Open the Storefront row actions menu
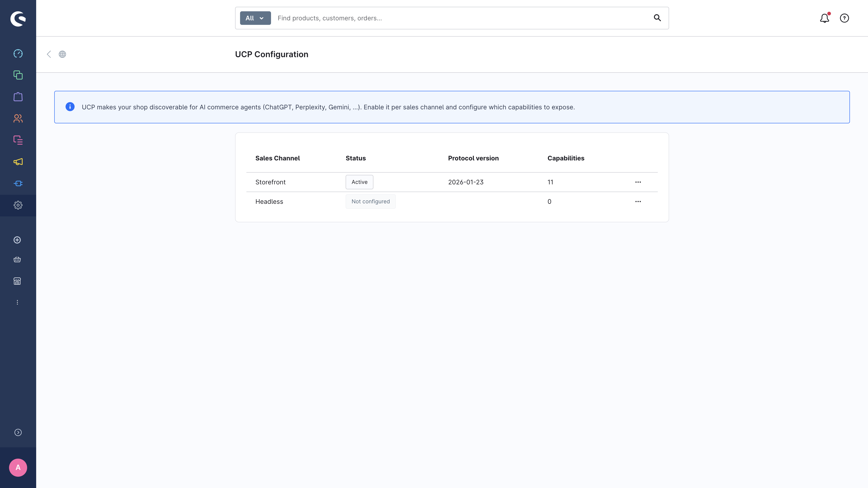 click(x=638, y=182)
